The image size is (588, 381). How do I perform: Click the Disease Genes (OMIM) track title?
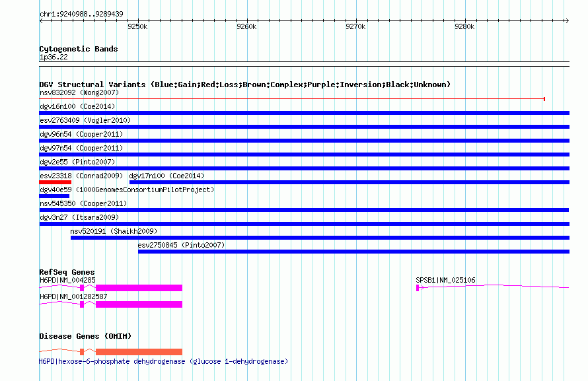coord(85,336)
